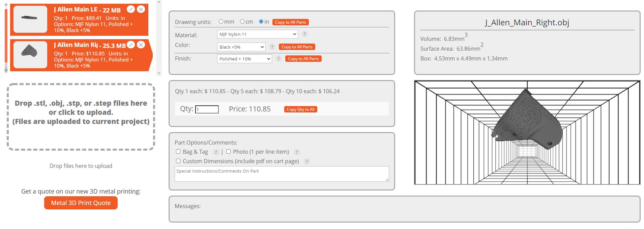Open the Finish dropdown showing Polished + 10%
This screenshot has height=229, width=644.
[244, 59]
